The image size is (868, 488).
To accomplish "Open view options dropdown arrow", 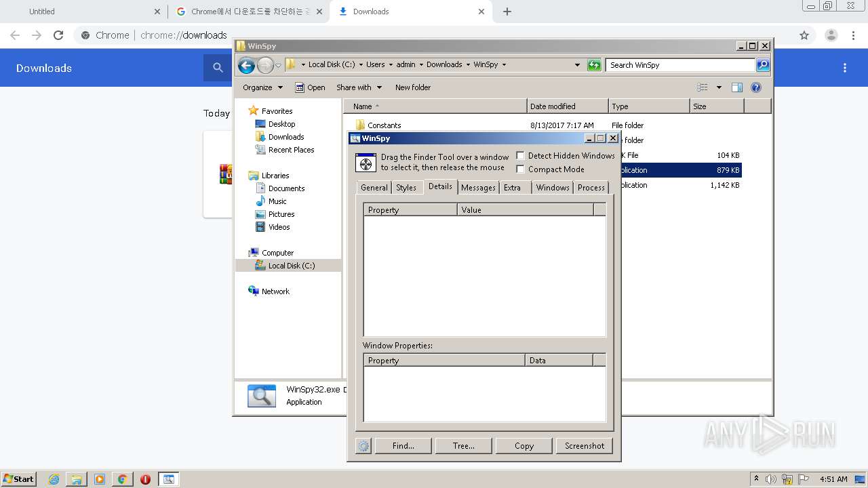I will 719,87.
